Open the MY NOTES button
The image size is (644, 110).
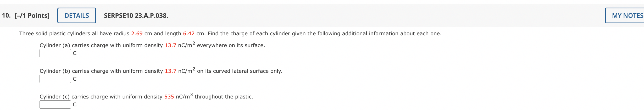pos(625,15)
